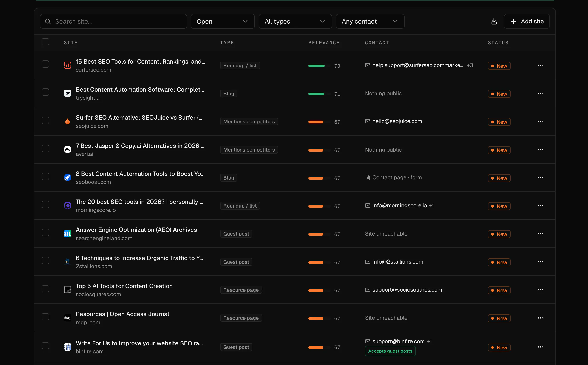The height and width of the screenshot is (365, 588).
Task: Open more options for seoboost.com row
Action: (540, 177)
